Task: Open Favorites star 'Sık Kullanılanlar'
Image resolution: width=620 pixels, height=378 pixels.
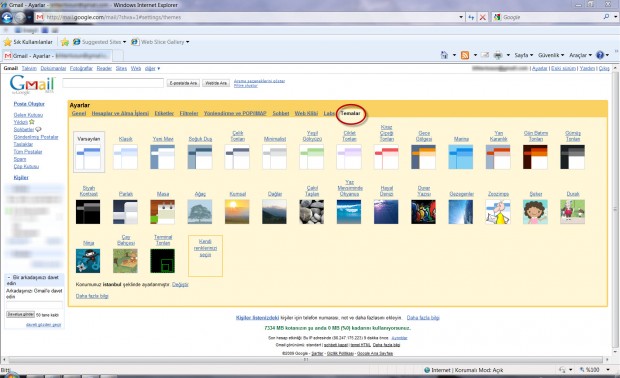Action: click(x=28, y=42)
